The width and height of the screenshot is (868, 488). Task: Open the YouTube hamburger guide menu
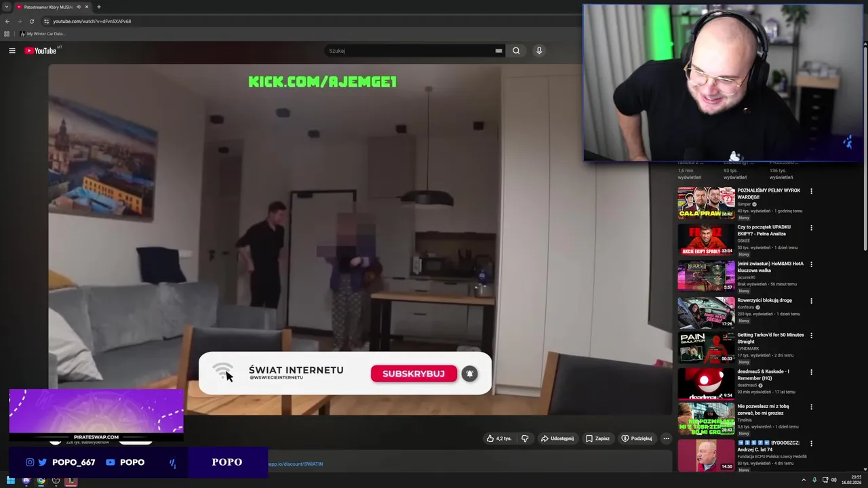coord(12,51)
